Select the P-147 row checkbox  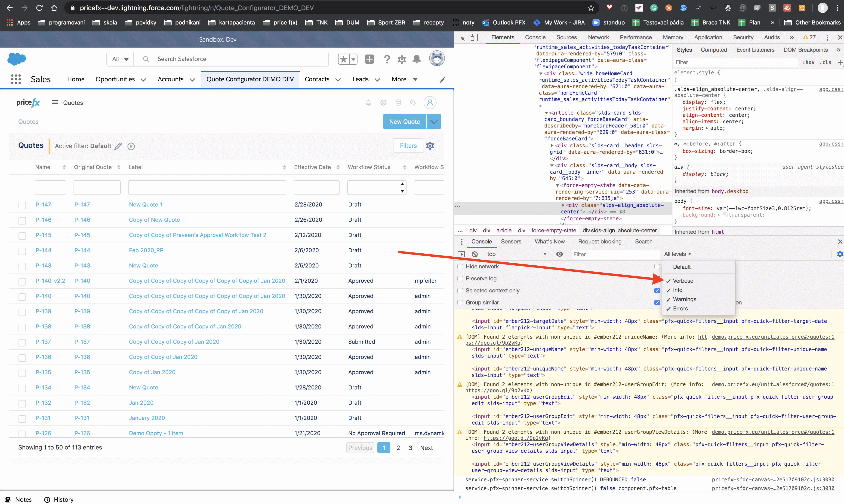point(22,205)
